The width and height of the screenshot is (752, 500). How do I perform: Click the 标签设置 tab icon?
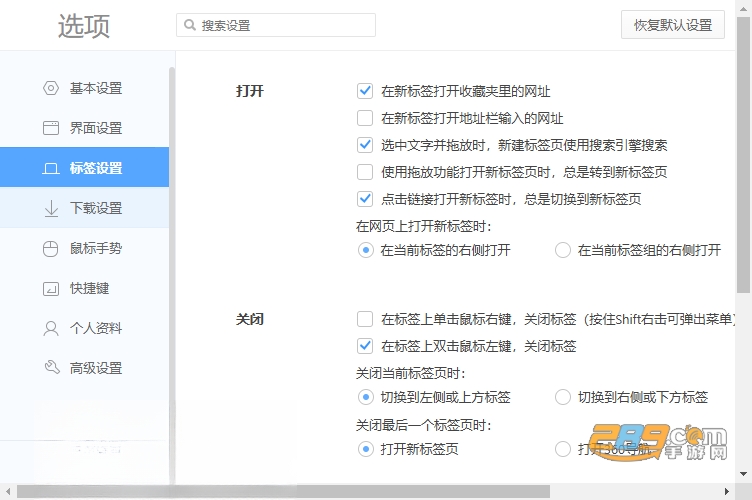pyautogui.click(x=51, y=168)
